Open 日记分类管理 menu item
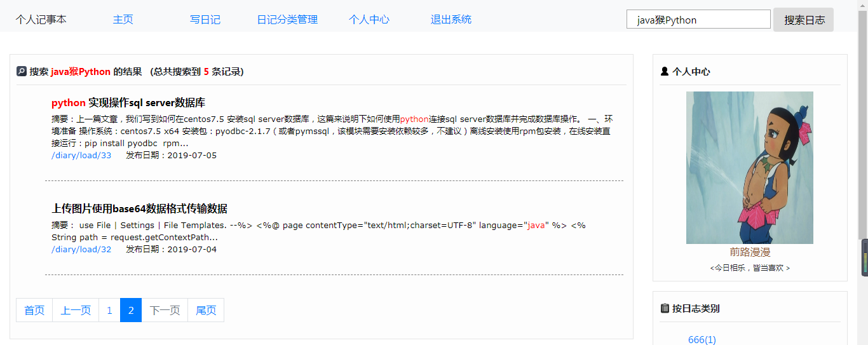This screenshot has width=868, height=345. coord(287,20)
